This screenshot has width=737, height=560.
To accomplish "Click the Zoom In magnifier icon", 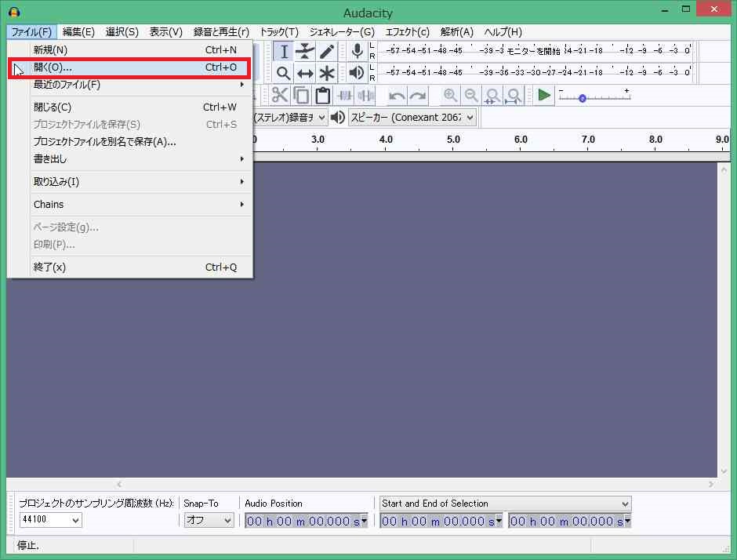I will [x=450, y=96].
